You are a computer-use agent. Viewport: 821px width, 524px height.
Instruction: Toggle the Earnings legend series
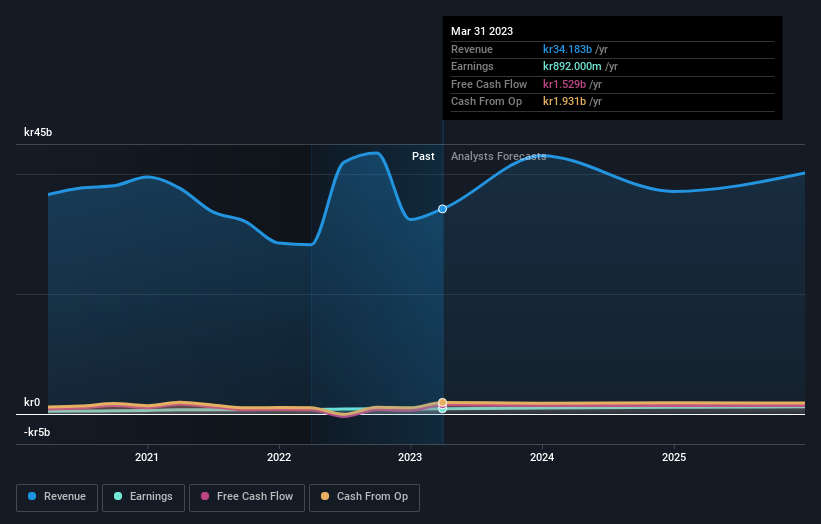coord(143,497)
